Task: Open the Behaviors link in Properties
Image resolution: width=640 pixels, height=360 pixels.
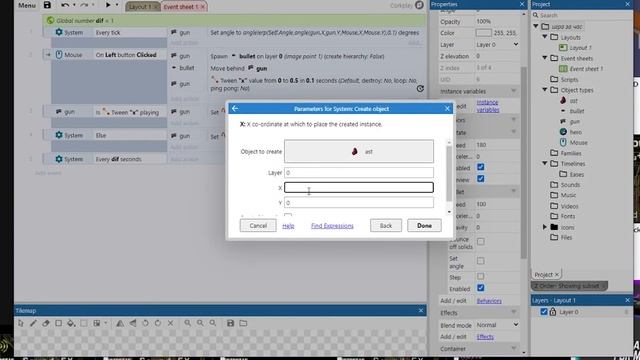Action: pos(489,301)
